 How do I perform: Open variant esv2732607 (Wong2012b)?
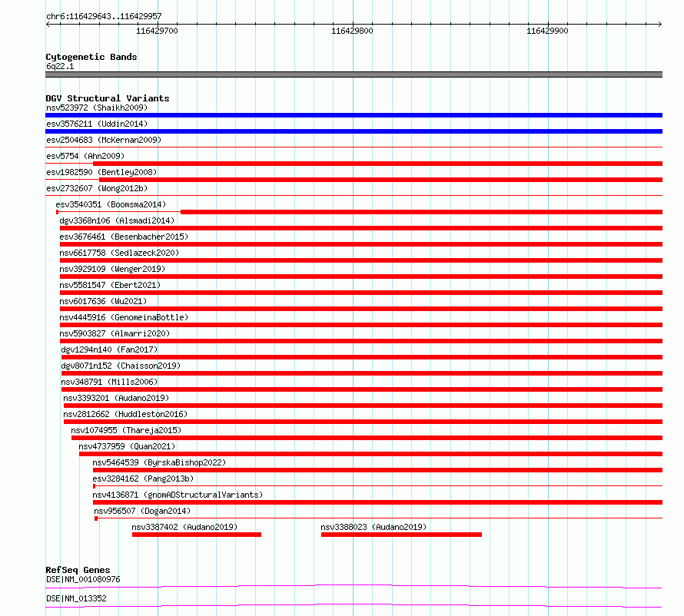97,188
